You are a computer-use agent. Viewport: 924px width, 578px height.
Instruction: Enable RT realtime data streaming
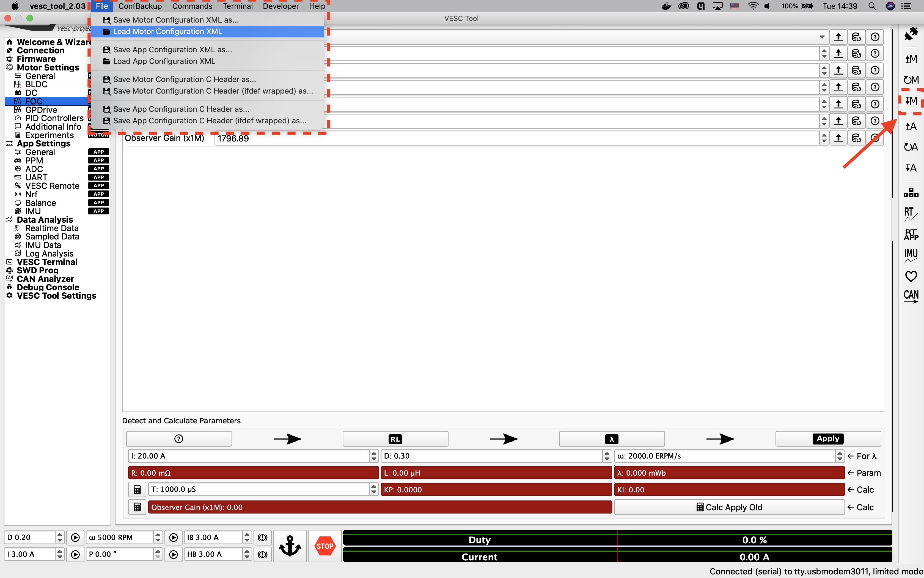point(911,214)
